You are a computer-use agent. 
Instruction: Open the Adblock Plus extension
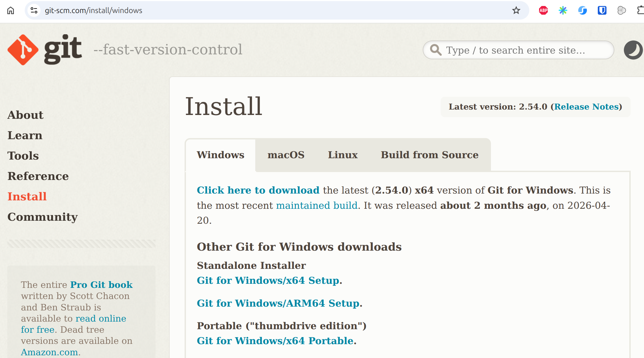pos(543,11)
